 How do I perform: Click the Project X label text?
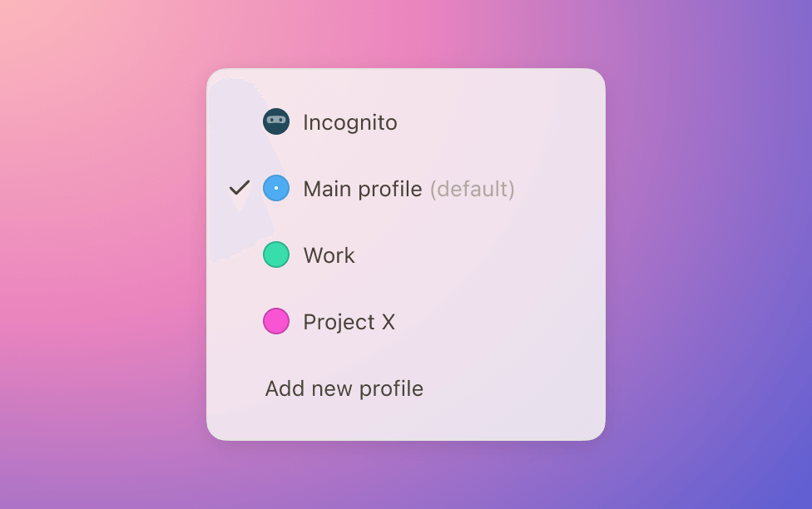349,321
